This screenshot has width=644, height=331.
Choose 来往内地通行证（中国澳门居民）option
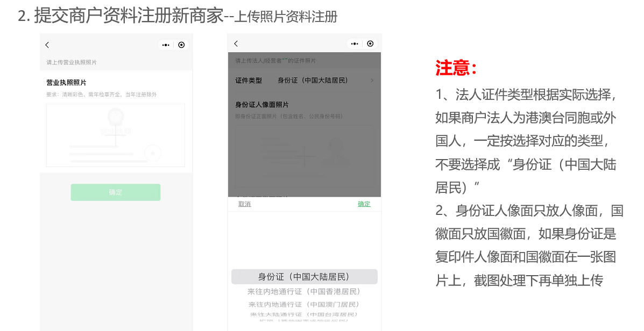(x=304, y=305)
